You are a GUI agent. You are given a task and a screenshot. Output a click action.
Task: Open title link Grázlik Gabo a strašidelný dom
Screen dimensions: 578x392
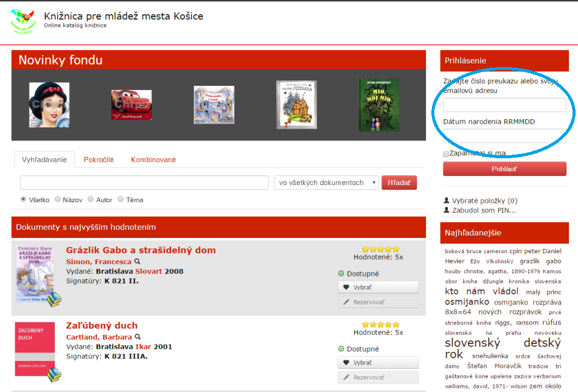click(141, 250)
